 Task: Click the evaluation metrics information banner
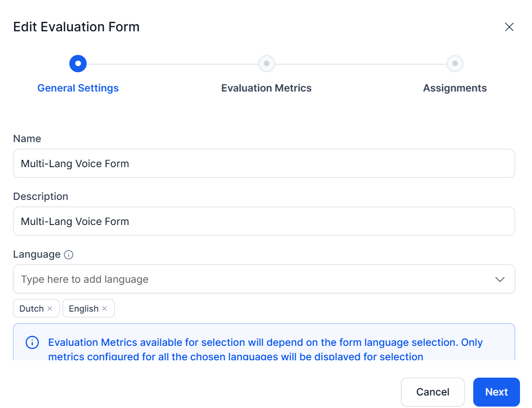264,342
